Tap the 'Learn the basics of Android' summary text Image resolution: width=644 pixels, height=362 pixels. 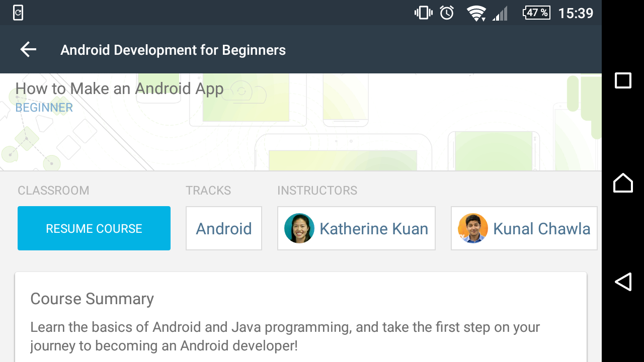point(285,336)
